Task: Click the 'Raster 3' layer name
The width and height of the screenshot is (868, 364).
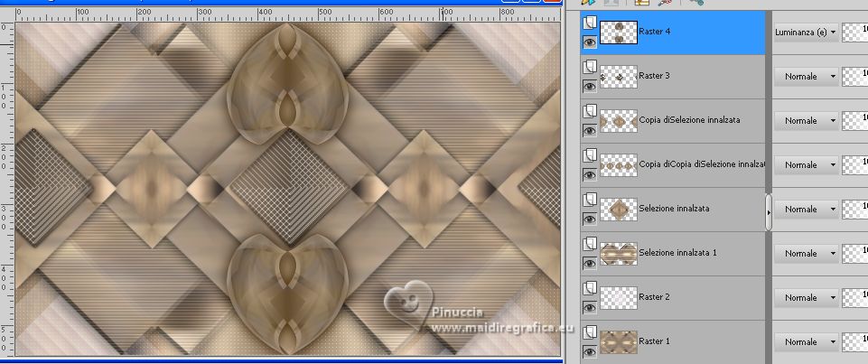Action: [x=654, y=76]
